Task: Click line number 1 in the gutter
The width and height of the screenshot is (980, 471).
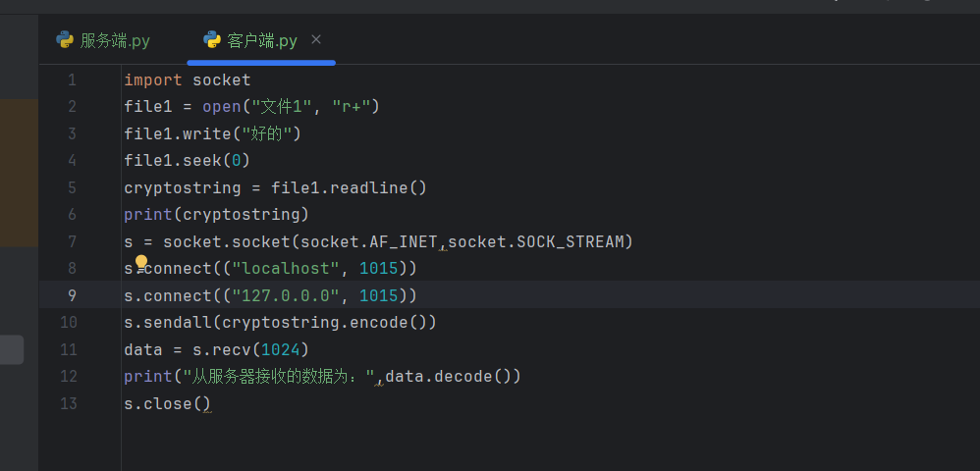Action: [72, 79]
